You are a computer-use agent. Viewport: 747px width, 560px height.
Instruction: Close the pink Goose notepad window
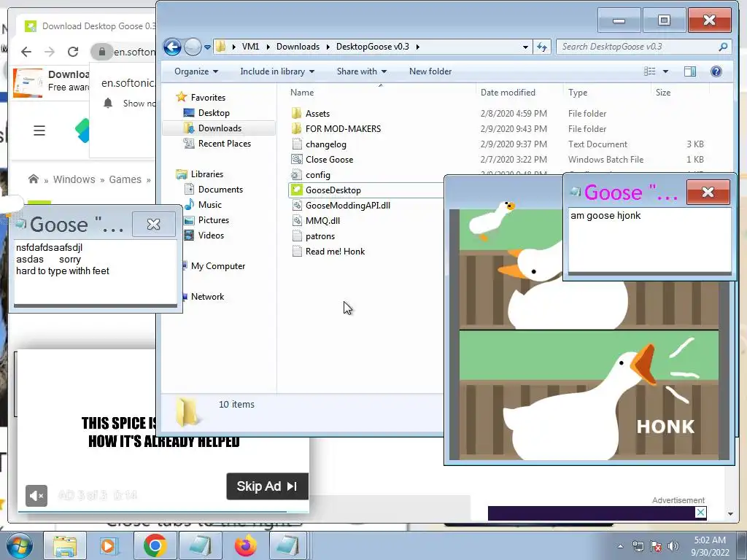(708, 192)
